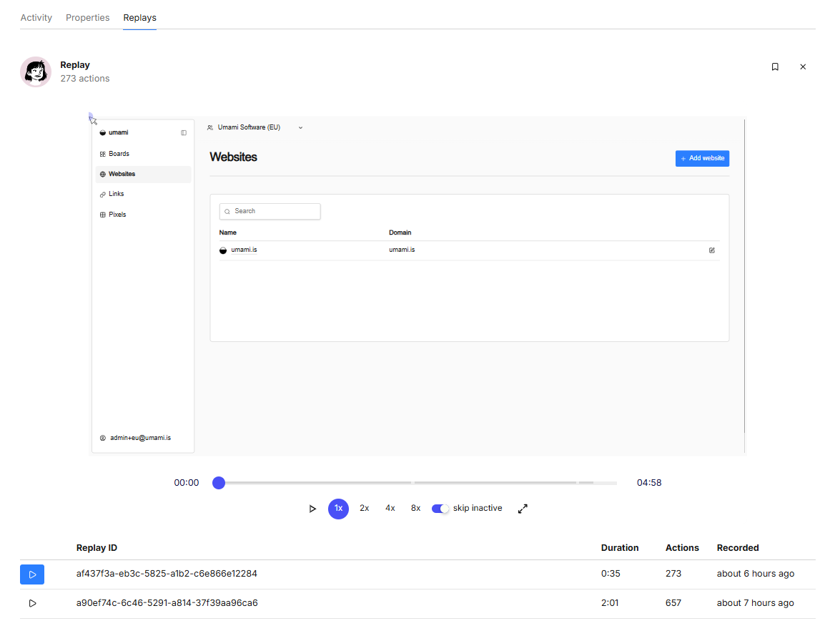Click the user avatar next to Replay

pyautogui.click(x=36, y=72)
